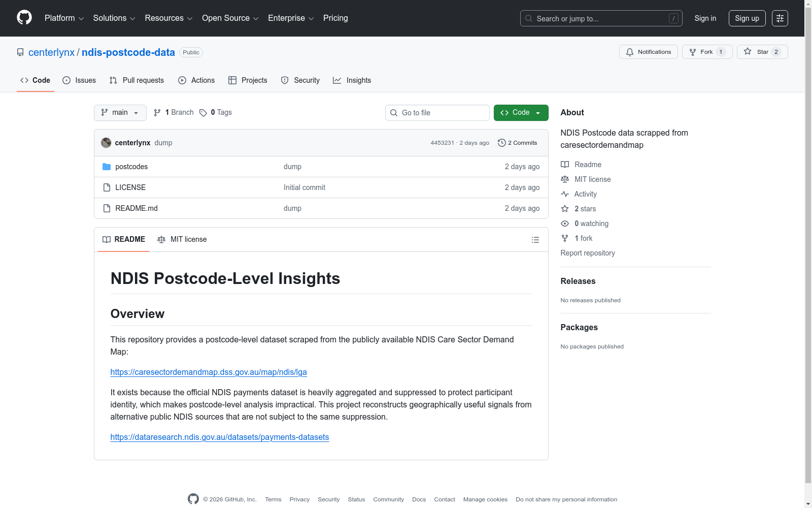Screen dimensions: 812x508
Task: Open commit hash 4453231
Action: (x=443, y=143)
